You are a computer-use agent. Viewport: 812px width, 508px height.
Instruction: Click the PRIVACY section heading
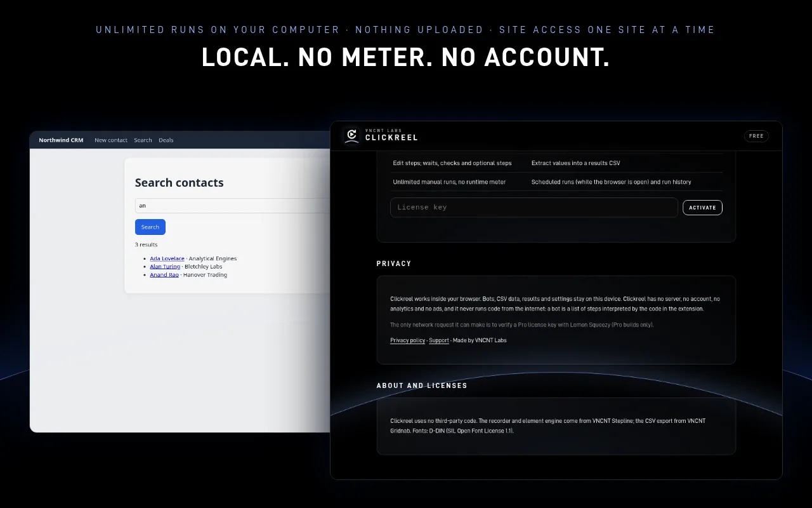coord(394,264)
